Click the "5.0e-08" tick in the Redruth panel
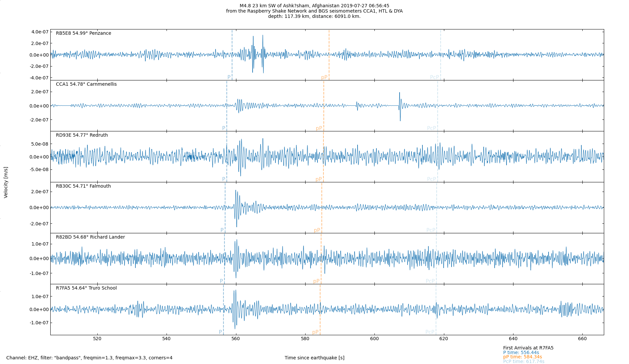The width and height of the screenshot is (629, 364). [x=40, y=144]
